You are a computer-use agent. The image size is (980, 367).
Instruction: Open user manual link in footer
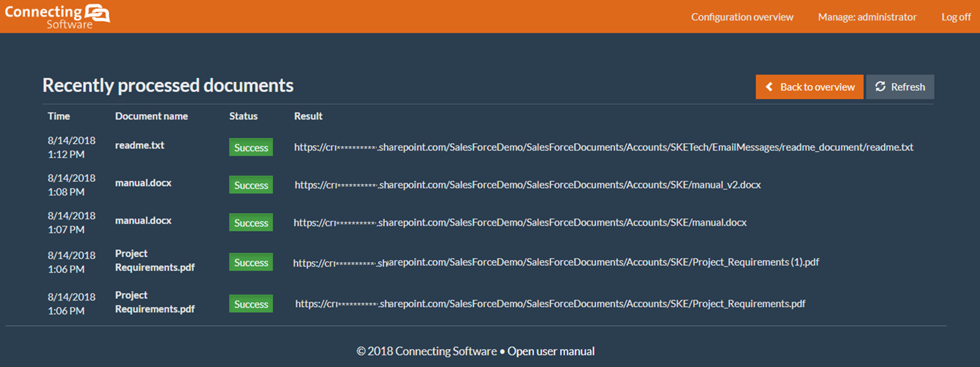(551, 351)
